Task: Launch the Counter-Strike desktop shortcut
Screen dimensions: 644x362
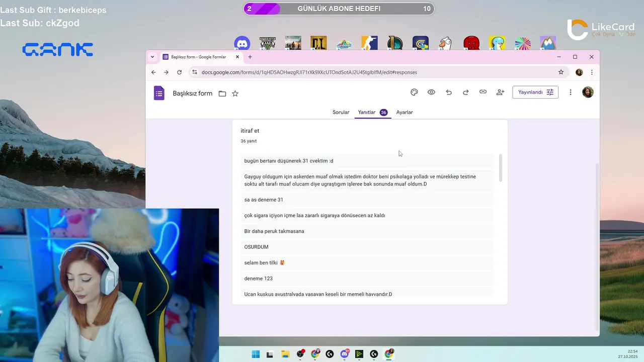Action: [x=369, y=43]
